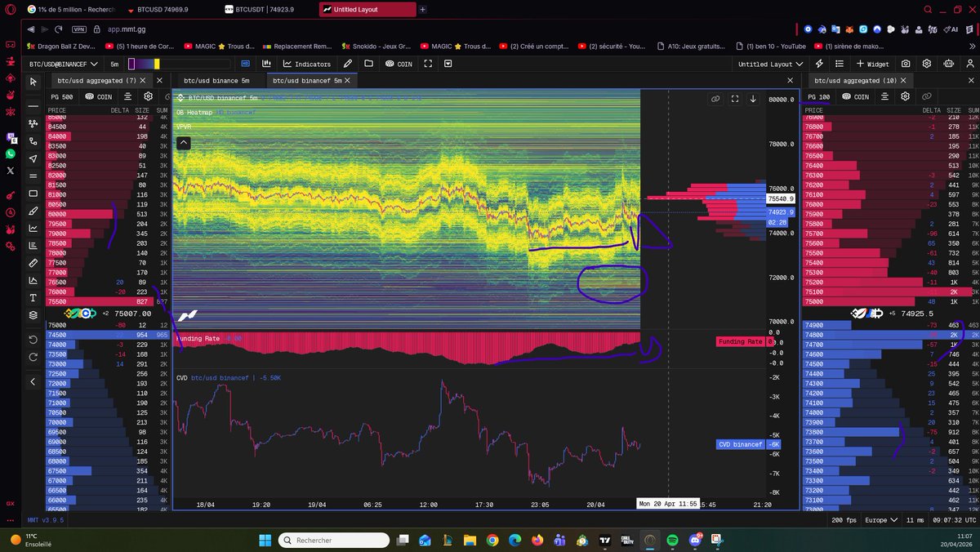Collapse chart legend with up chevron
Image resolution: width=980 pixels, height=552 pixels.
184,143
